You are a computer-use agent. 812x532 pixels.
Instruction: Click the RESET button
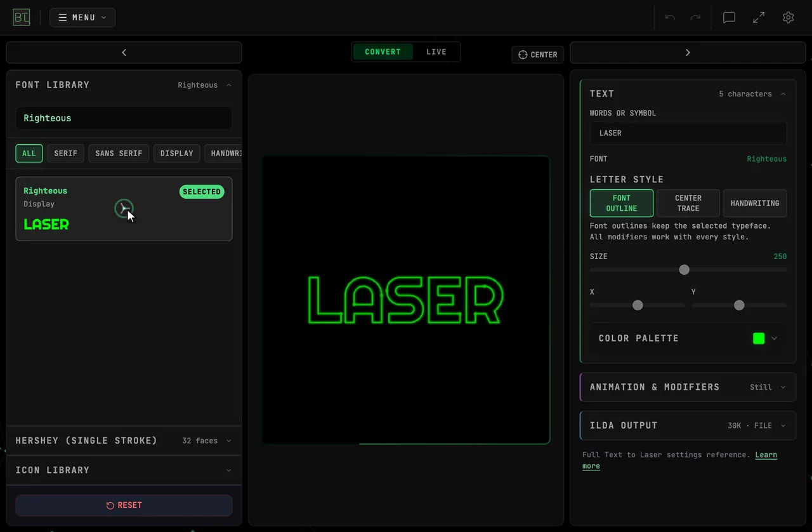124,505
